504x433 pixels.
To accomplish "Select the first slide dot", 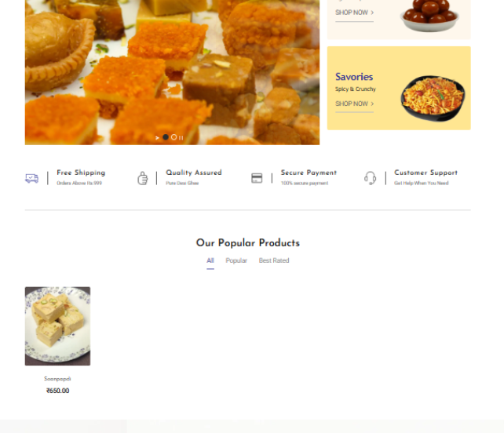I will pos(166,137).
